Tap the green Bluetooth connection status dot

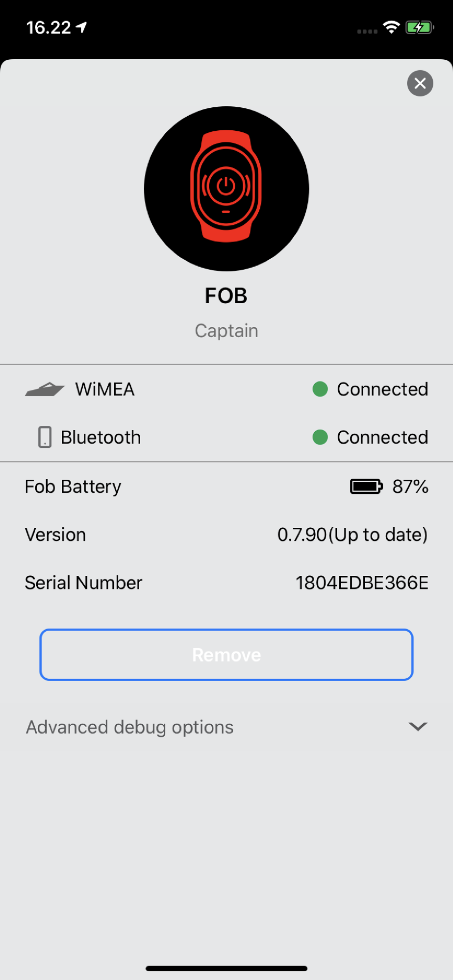pyautogui.click(x=320, y=437)
